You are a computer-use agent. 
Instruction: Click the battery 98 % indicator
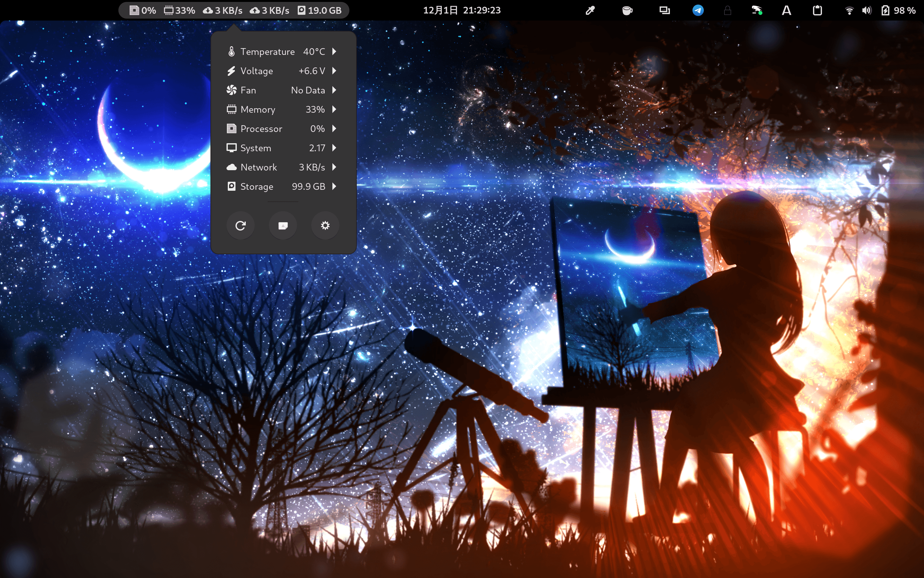tap(898, 10)
